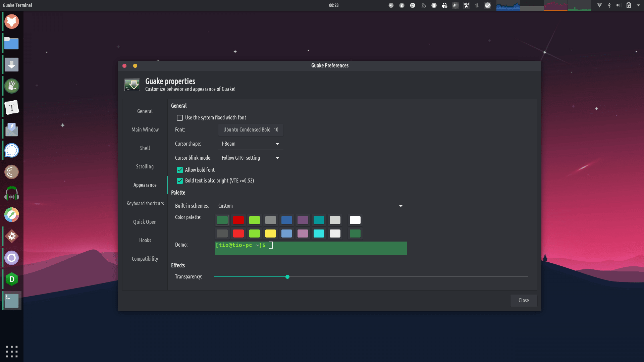
Task: Open the mail envelope app in dock
Action: point(12,129)
